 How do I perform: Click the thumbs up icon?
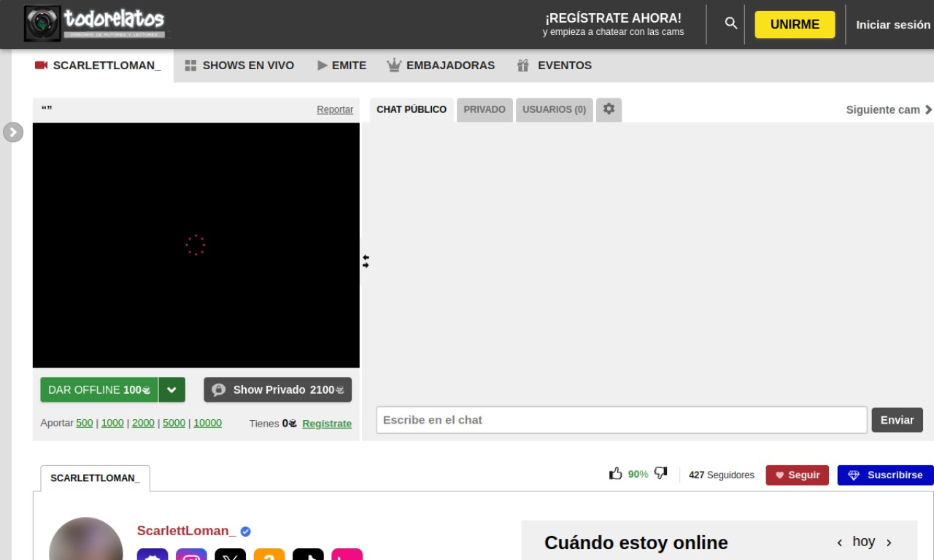616,474
